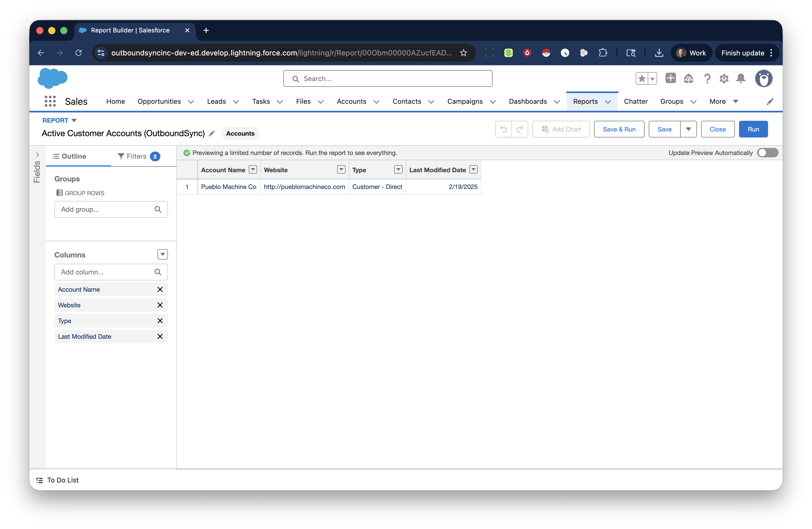The width and height of the screenshot is (812, 529).
Task: Reload the browser page
Action: coord(78,53)
